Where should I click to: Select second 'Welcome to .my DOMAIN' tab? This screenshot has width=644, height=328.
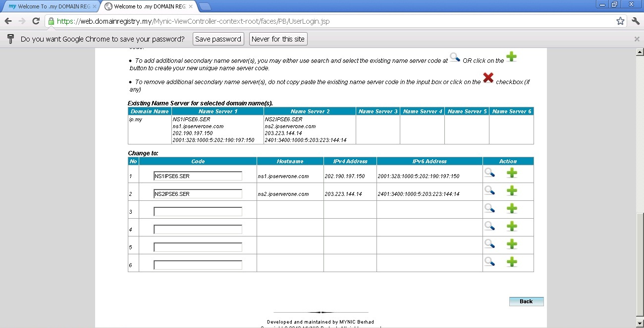tap(149, 6)
